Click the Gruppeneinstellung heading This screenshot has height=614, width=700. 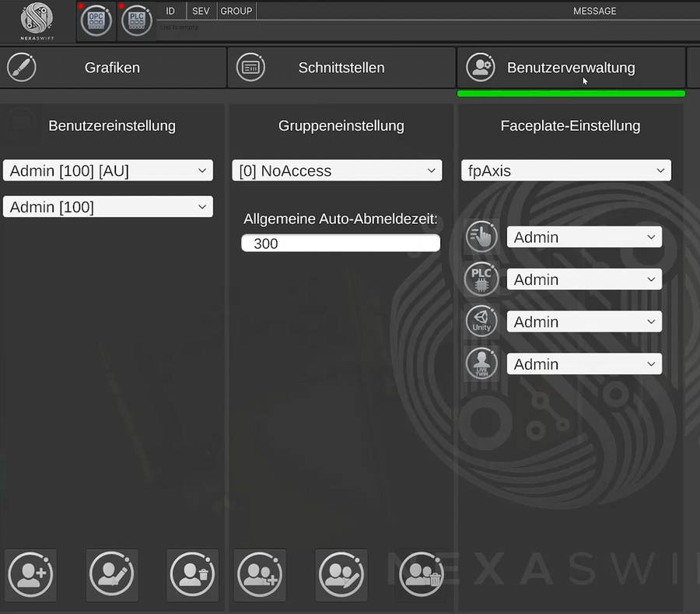[x=341, y=125]
